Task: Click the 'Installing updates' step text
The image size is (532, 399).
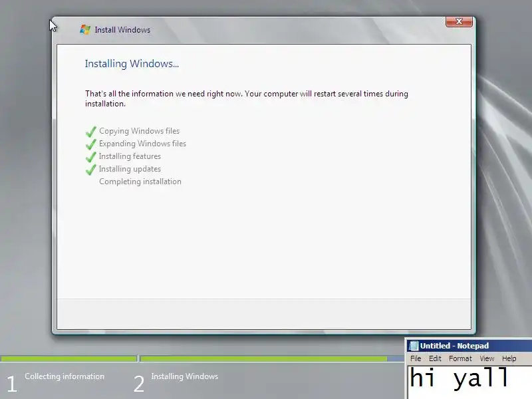Action: click(130, 169)
